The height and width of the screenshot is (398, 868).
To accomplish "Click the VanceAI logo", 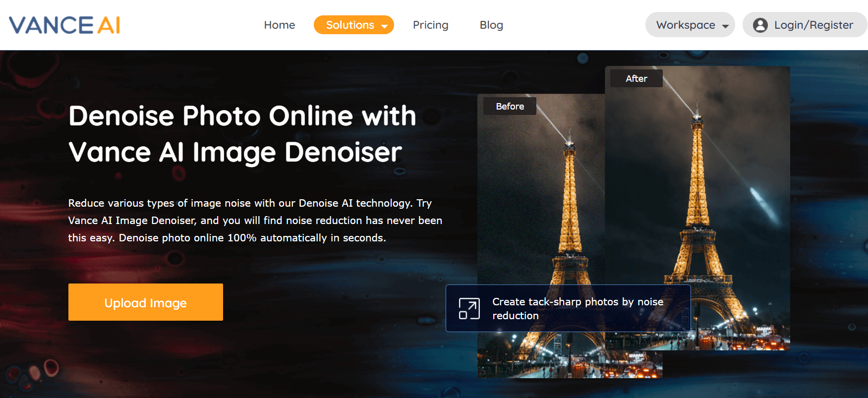I will 64,25.
